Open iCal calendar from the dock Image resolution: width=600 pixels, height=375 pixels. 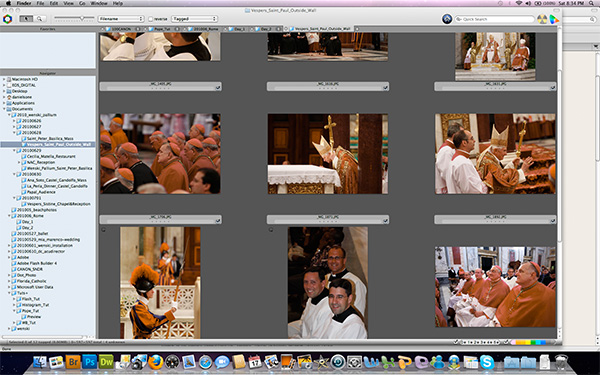tap(255, 362)
